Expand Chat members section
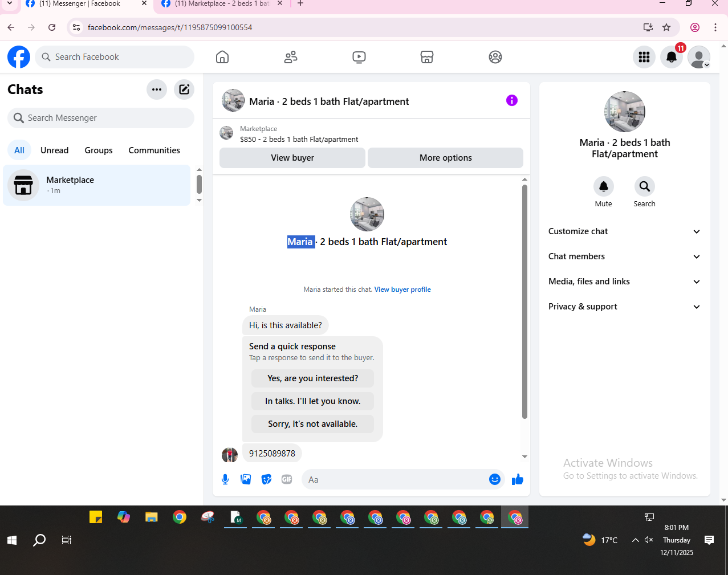Viewport: 728px width, 575px height. pyautogui.click(x=625, y=256)
